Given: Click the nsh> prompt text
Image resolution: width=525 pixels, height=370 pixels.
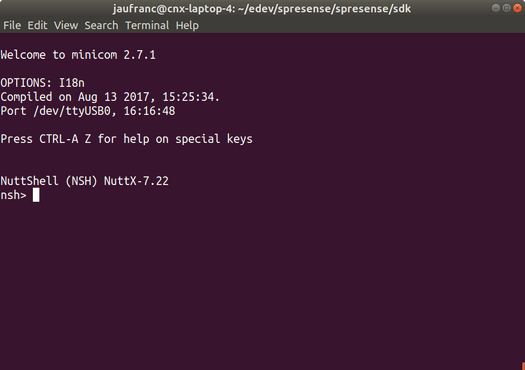Looking at the screenshot, I should pos(13,195).
